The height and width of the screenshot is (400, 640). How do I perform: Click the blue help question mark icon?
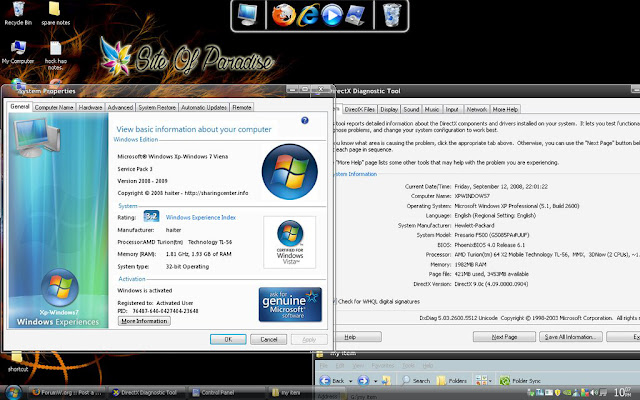pyautogui.click(x=304, y=120)
